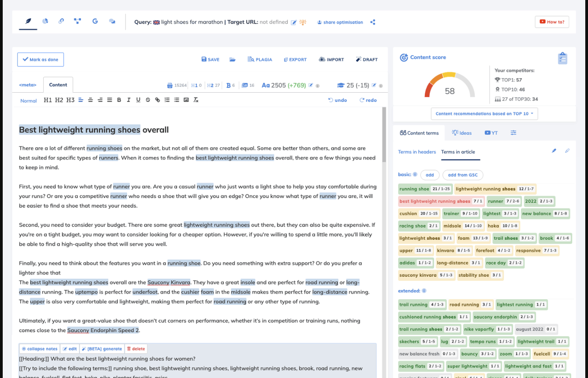Image resolution: width=588 pixels, height=378 pixels.
Task: Click the content score gauge showing 58
Action: pos(450,86)
